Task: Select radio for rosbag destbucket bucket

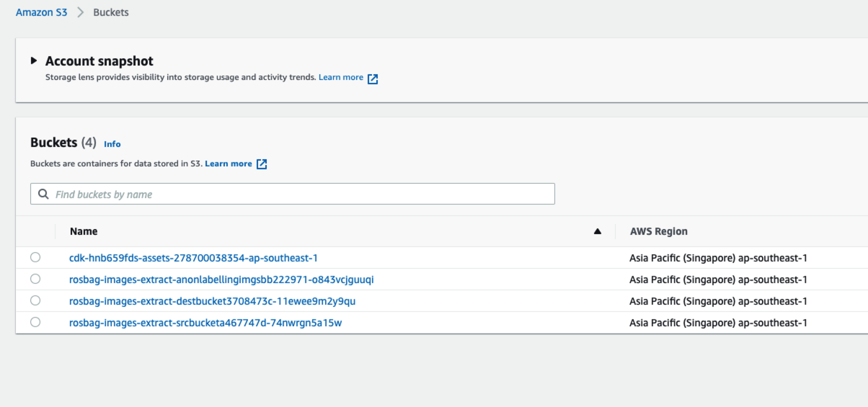Action: coord(35,301)
